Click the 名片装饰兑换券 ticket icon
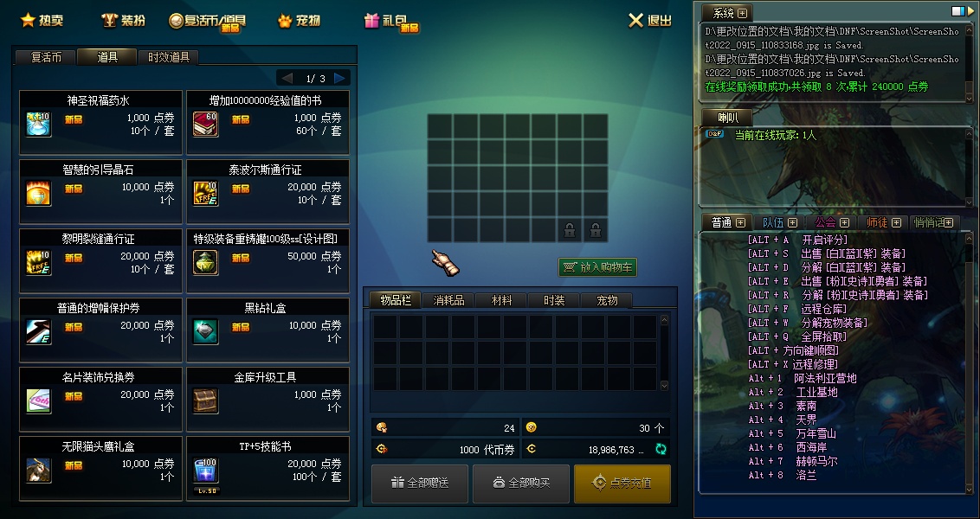The width and height of the screenshot is (980, 519). point(39,401)
